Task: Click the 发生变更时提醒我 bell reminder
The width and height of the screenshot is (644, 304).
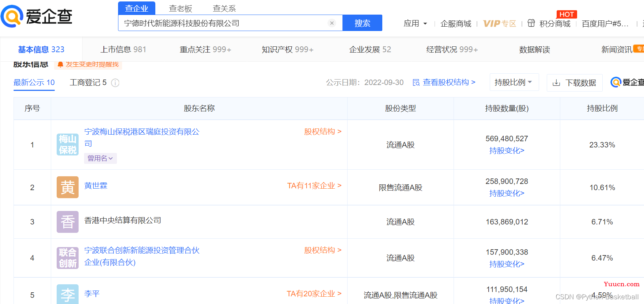Action: pyautogui.click(x=88, y=64)
